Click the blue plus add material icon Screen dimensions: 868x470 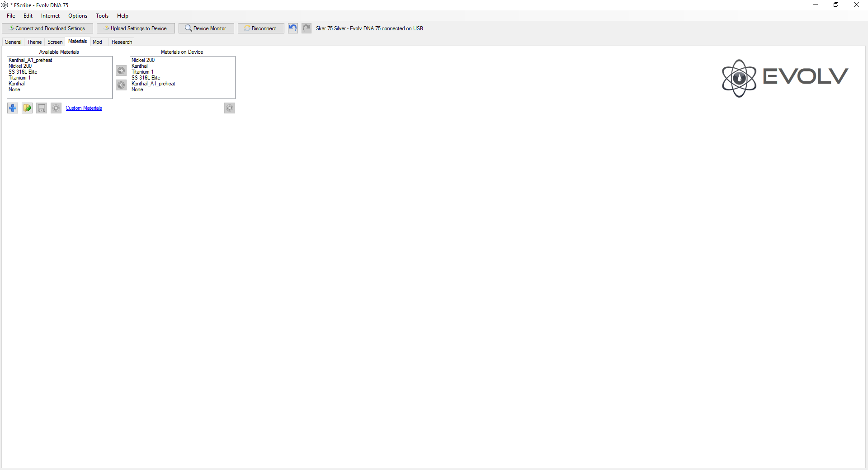point(13,108)
